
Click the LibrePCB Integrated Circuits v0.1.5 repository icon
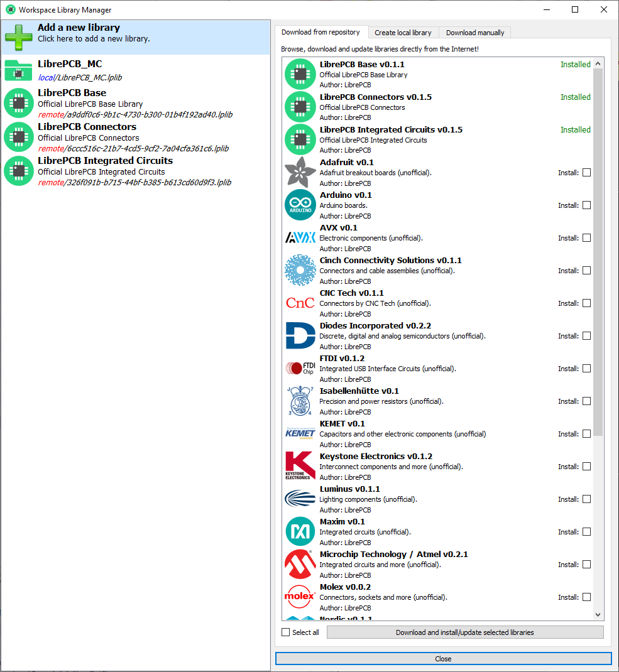click(300, 139)
